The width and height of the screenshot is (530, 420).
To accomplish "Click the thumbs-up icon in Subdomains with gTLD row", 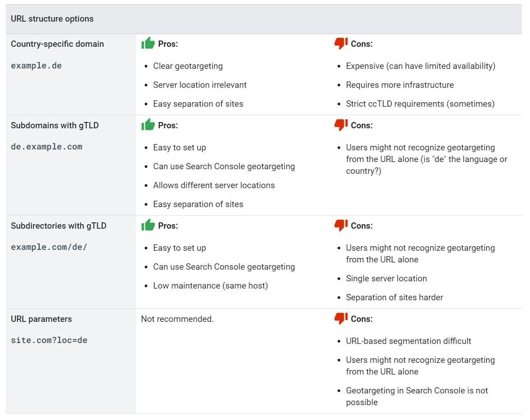I will pos(148,125).
